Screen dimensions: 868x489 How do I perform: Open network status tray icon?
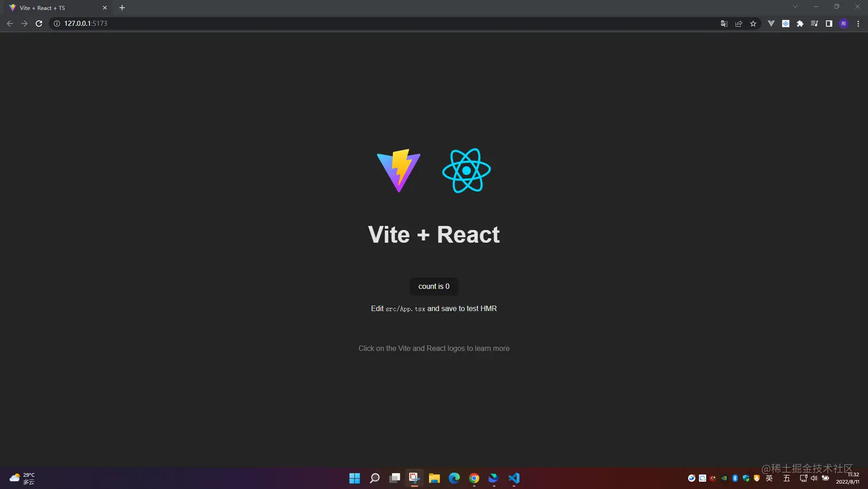pyautogui.click(x=803, y=478)
